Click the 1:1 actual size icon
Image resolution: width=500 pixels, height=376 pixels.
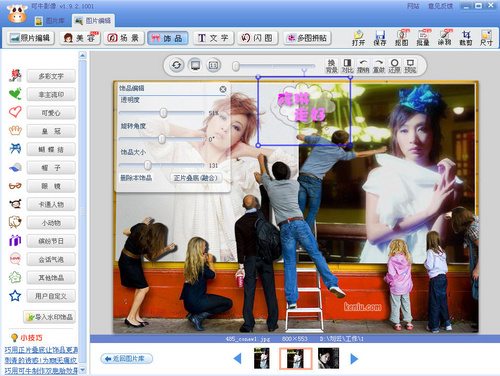[213, 65]
